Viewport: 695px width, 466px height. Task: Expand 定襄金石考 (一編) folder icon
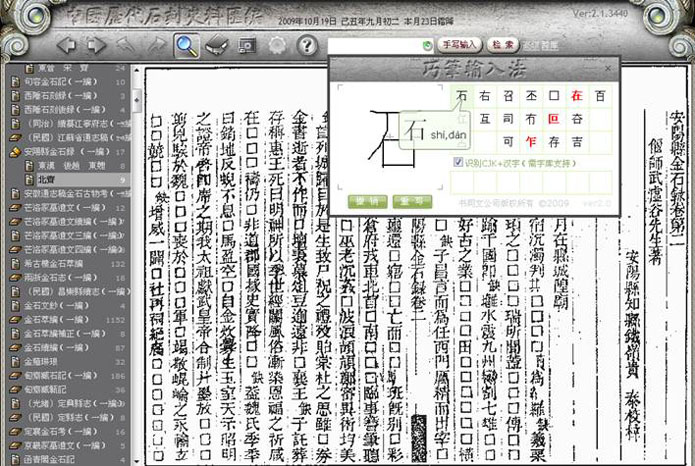coord(16,431)
